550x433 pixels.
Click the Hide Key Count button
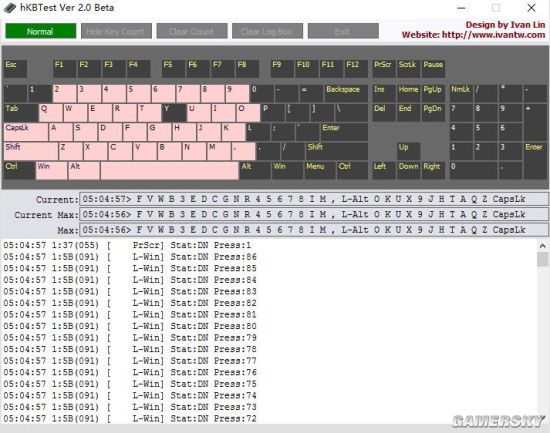[x=116, y=31]
